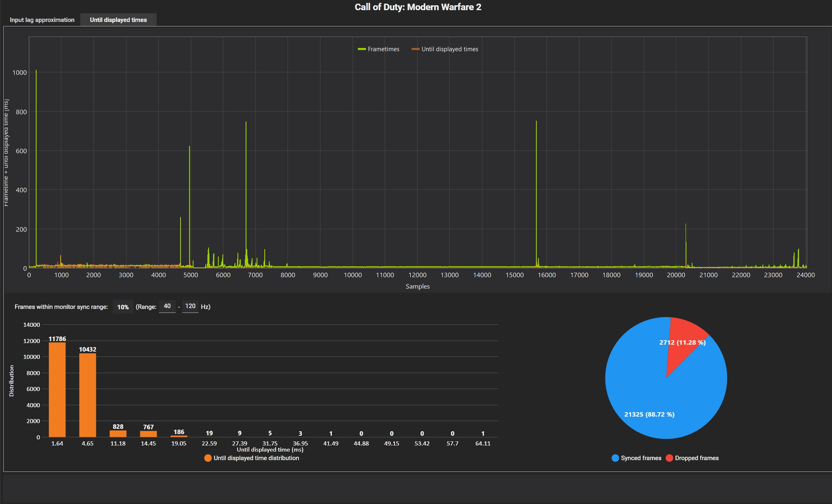Click the orange distribution legend circle icon
Viewport: 832px width, 504px height.
208,458
